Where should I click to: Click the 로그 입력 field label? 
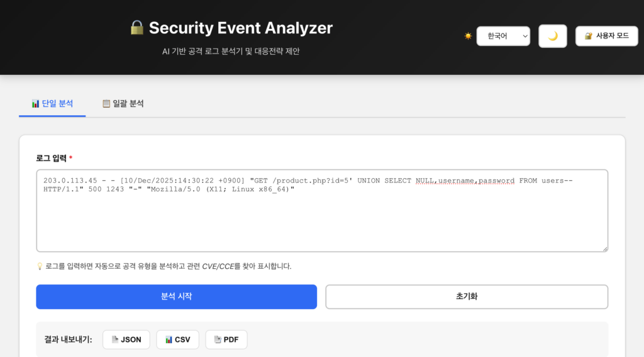click(x=52, y=157)
